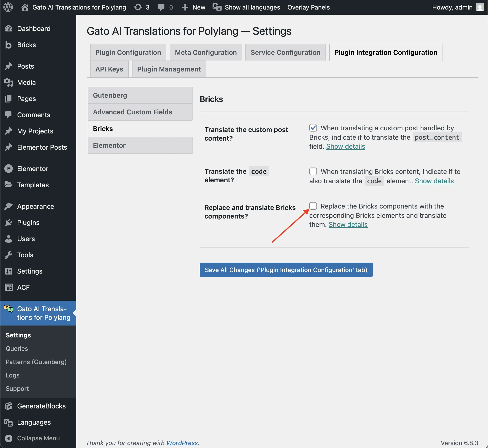Click the Bricks icon in sidebar

(x=9, y=45)
